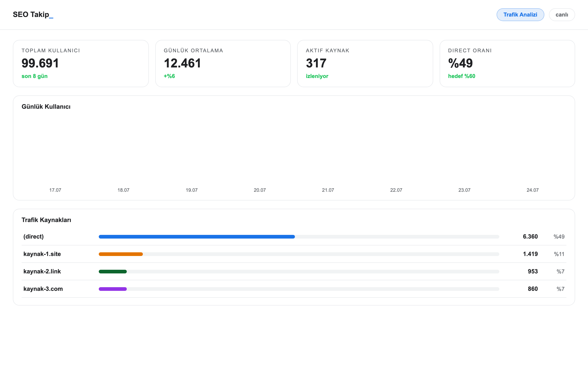
Task: Click the SEO Takip logo
Action: [33, 14]
